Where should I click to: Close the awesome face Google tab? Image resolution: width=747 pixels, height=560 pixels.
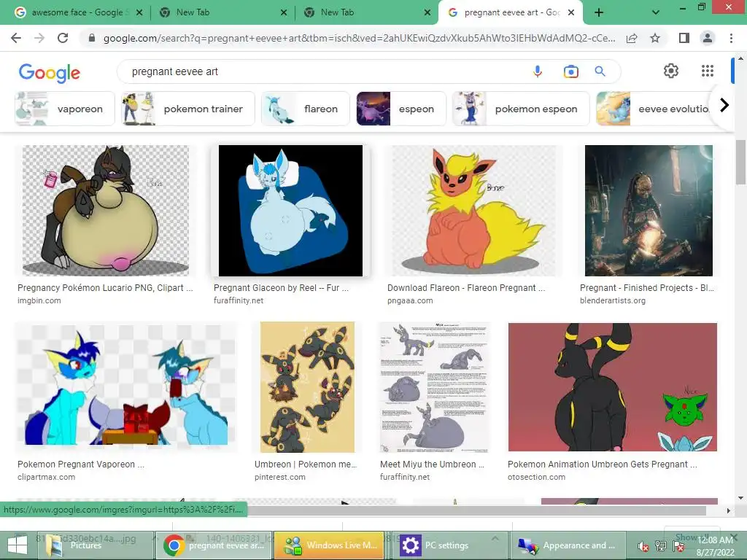[x=139, y=13]
